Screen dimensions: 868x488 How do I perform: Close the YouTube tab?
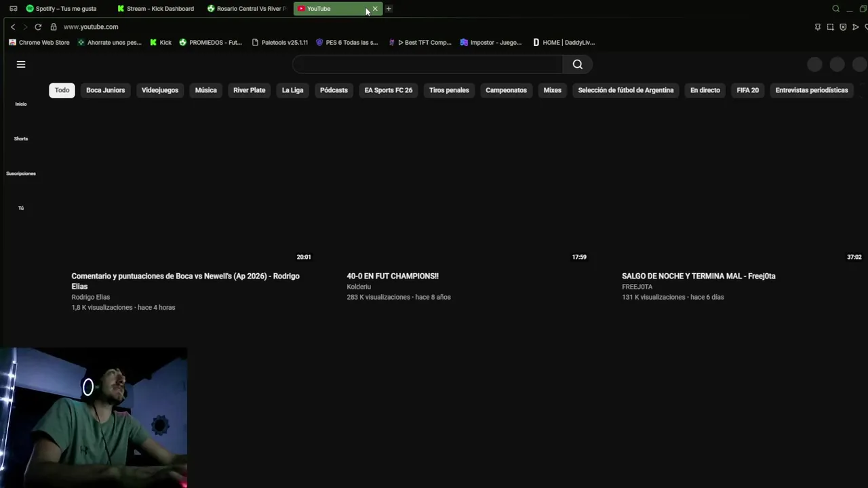[375, 9]
